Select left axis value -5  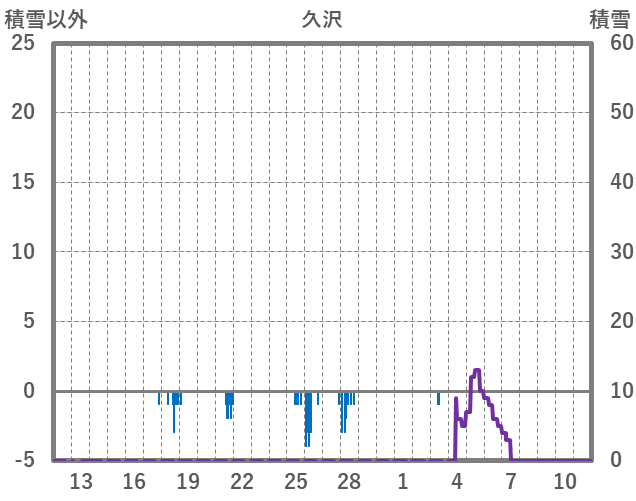click(x=22, y=460)
